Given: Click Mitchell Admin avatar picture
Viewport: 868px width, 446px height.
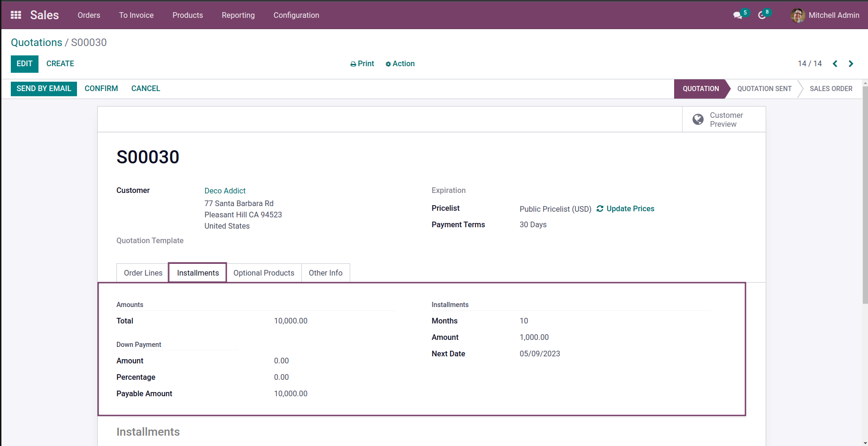Looking at the screenshot, I should tap(797, 15).
